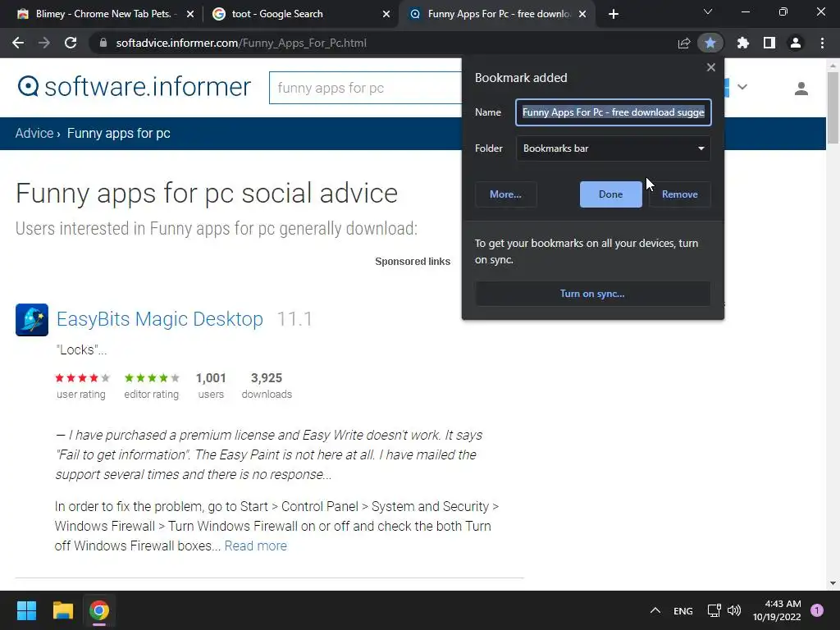Open the EasyBits Magic Desktop title link
840x630 pixels.
(x=160, y=319)
